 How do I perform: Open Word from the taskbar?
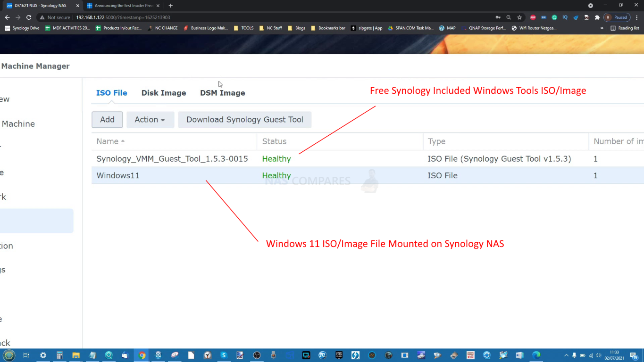519,355
